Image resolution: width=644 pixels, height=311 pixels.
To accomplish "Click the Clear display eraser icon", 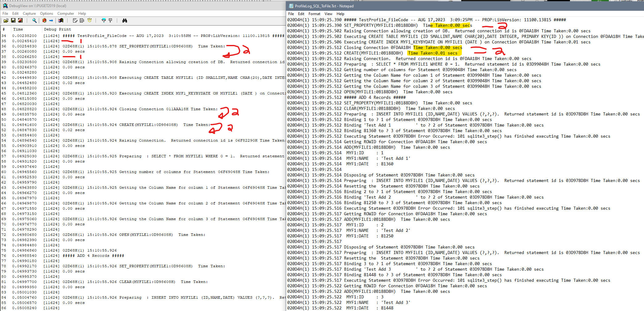I will (x=75, y=21).
